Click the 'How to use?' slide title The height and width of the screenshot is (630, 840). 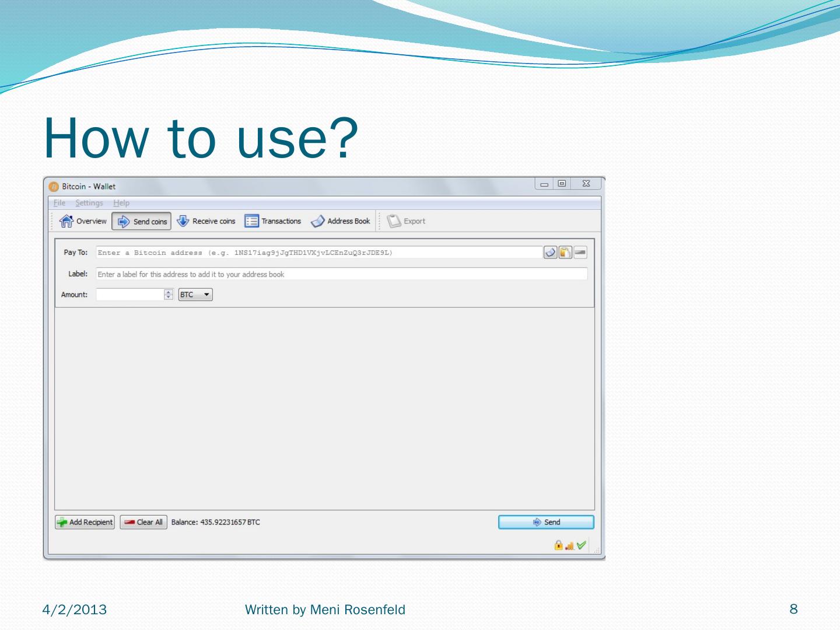[x=201, y=138]
